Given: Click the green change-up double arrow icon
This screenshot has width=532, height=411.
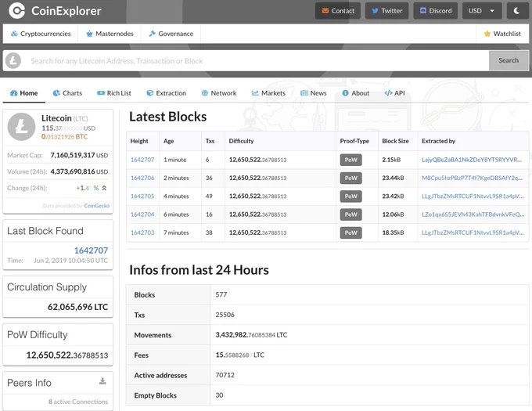Looking at the screenshot, I should [104, 188].
